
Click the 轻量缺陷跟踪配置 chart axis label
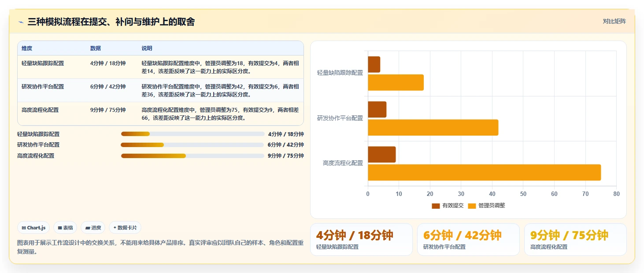click(x=340, y=73)
